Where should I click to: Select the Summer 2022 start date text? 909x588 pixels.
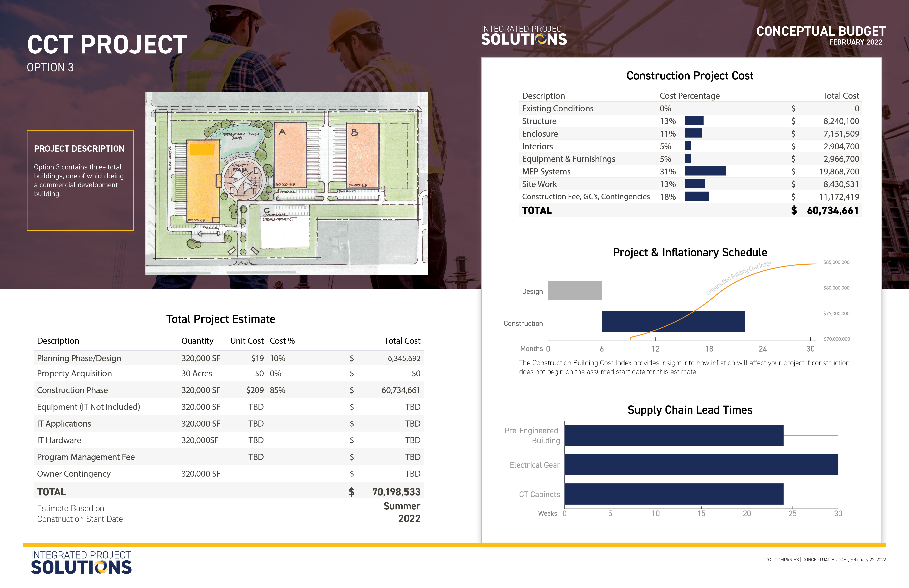click(x=402, y=512)
